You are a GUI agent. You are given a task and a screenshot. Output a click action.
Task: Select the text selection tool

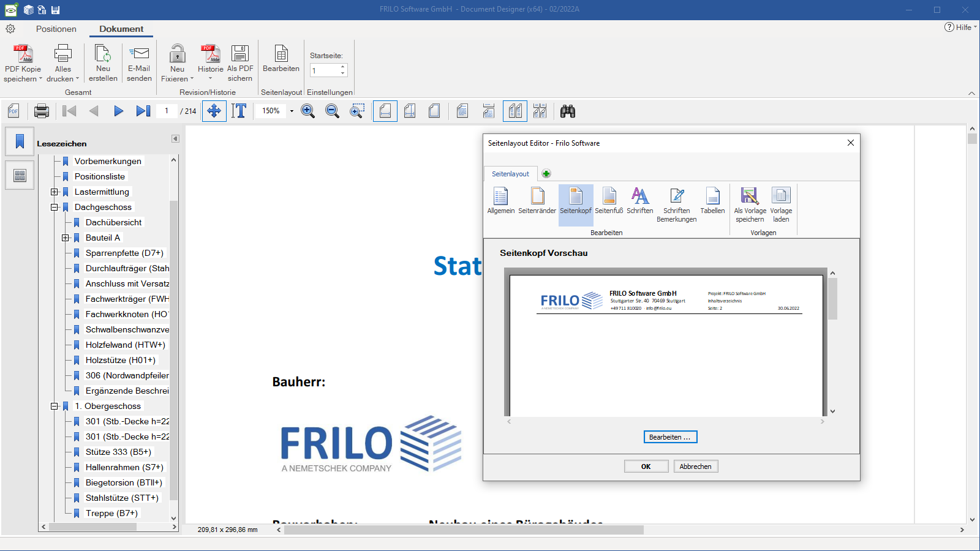coord(239,111)
